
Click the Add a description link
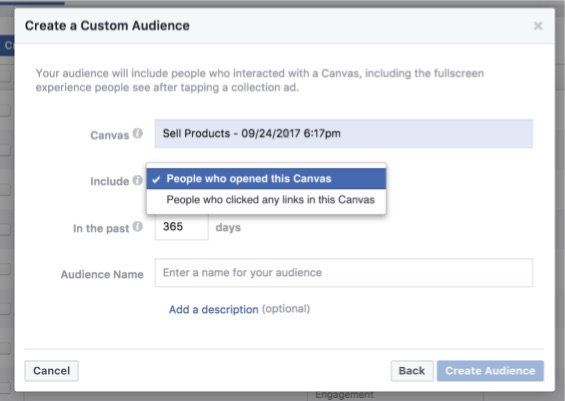click(x=214, y=309)
